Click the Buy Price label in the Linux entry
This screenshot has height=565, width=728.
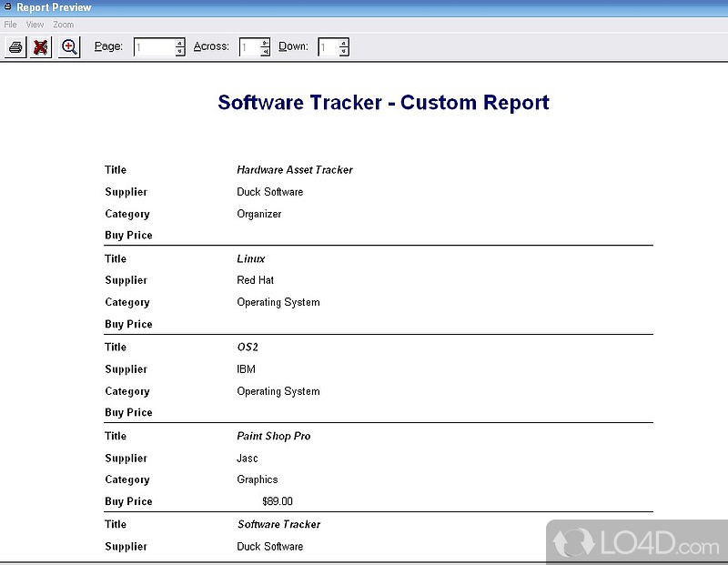click(128, 324)
